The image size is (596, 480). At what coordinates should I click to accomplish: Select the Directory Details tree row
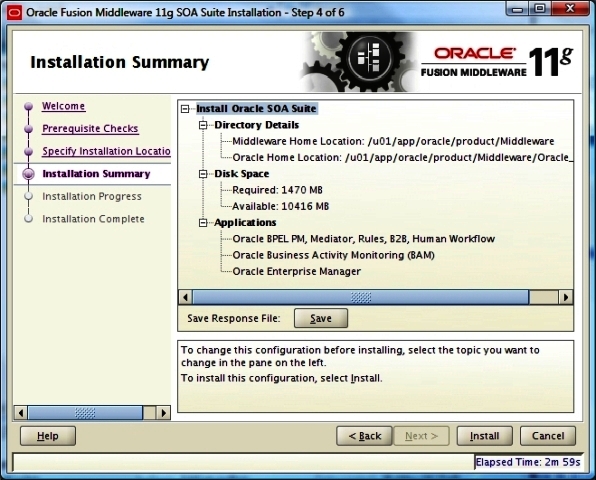[x=257, y=125]
